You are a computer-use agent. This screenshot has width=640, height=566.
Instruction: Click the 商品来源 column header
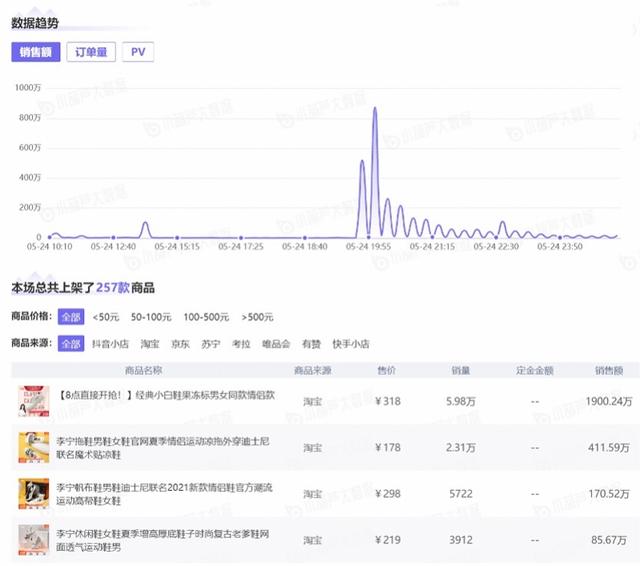tap(313, 370)
